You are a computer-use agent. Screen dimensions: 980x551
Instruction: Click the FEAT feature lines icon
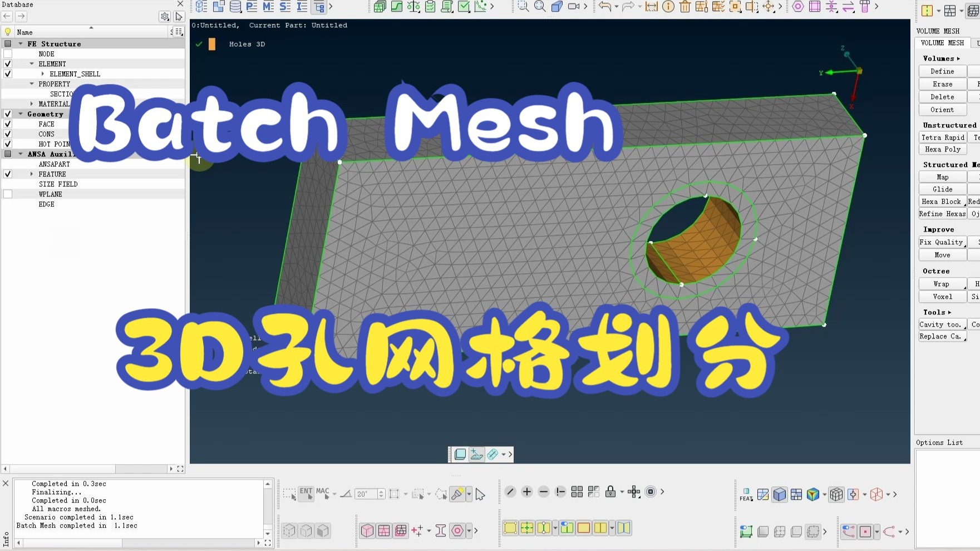746,494
